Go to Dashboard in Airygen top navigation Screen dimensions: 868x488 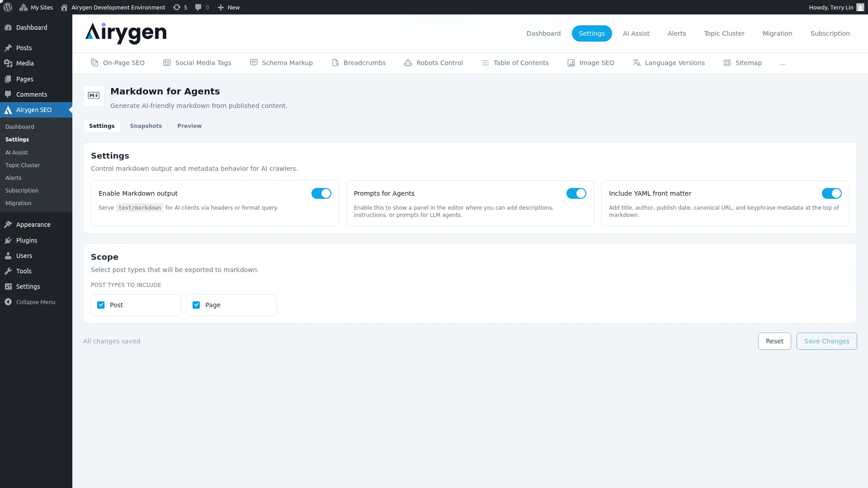coord(543,33)
